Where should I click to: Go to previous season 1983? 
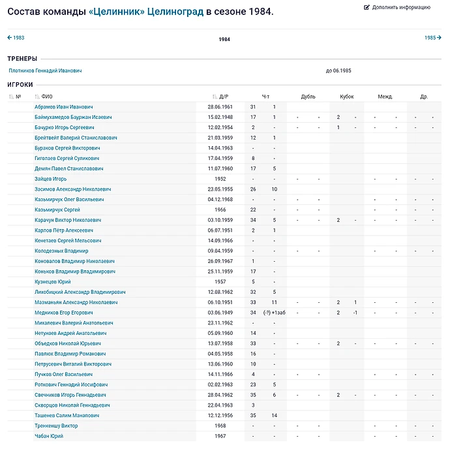pos(16,38)
